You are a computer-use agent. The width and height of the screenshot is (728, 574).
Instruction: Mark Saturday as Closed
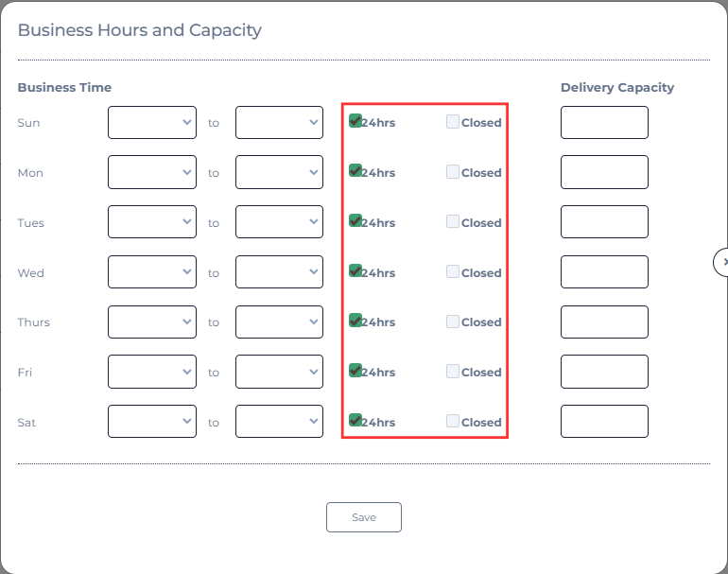click(x=453, y=421)
